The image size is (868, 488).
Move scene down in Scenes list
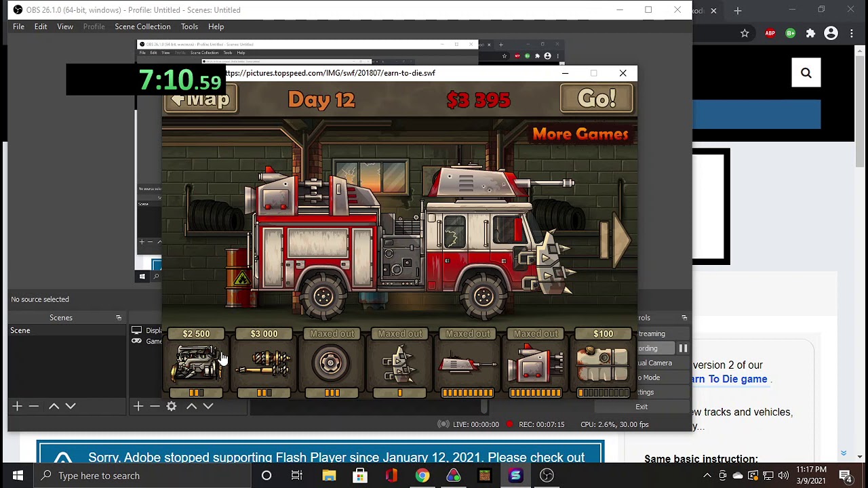pos(71,406)
